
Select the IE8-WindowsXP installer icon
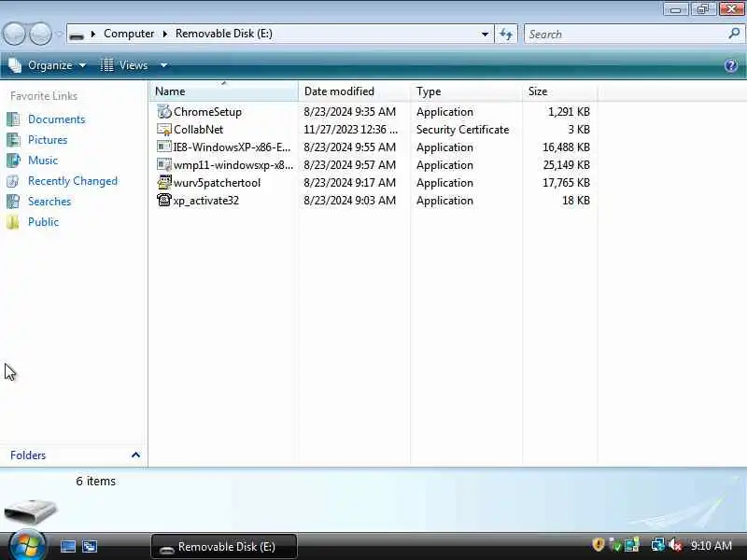[164, 147]
